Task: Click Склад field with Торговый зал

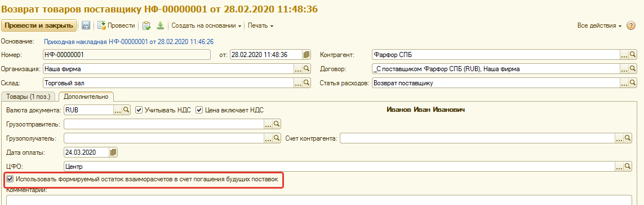Action: (168, 83)
